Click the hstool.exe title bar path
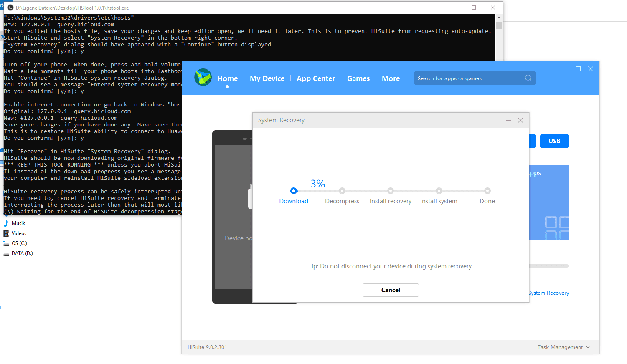Image resolution: width=627 pixels, height=364 pixels. pos(72,8)
